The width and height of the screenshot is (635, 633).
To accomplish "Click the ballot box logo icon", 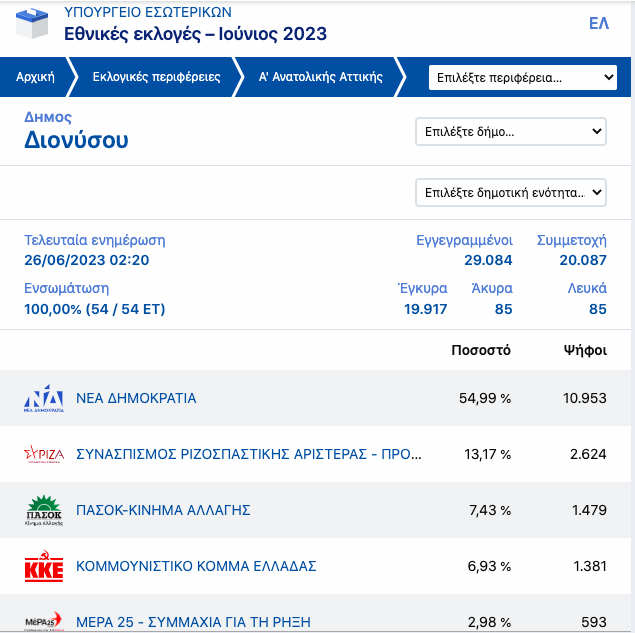I will click(x=32, y=24).
